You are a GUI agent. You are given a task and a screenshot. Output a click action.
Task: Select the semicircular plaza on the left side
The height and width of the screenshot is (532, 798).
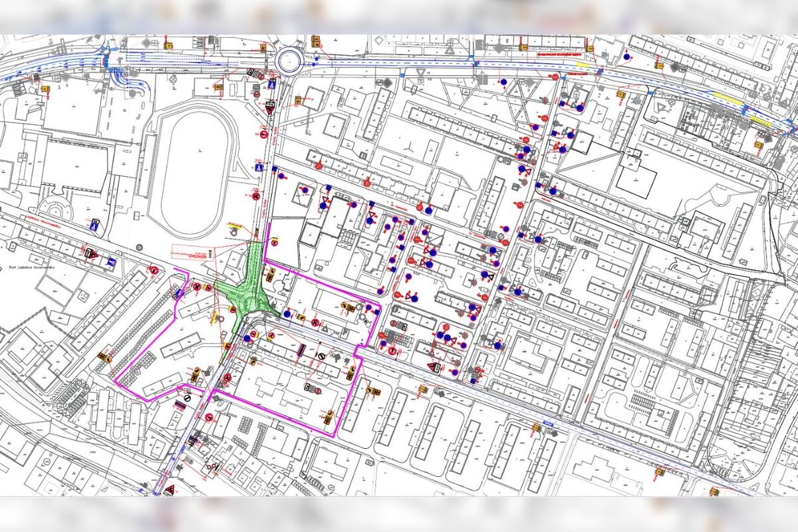coord(56,208)
